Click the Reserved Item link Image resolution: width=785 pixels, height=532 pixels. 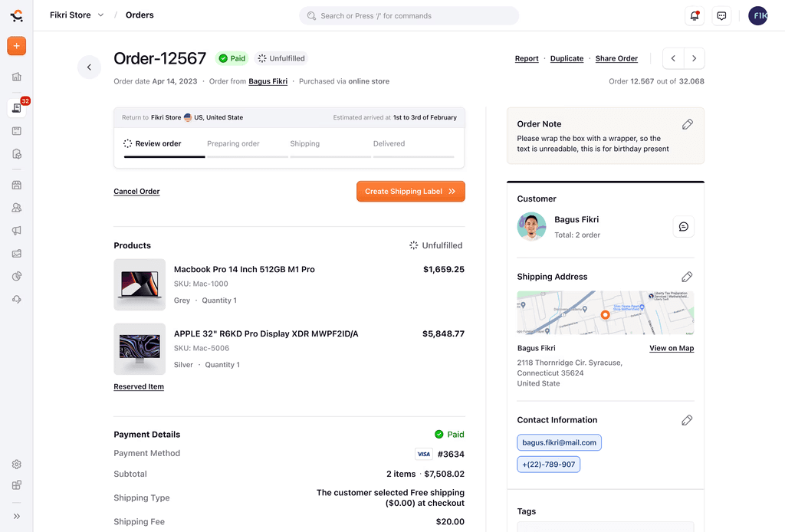(x=139, y=386)
